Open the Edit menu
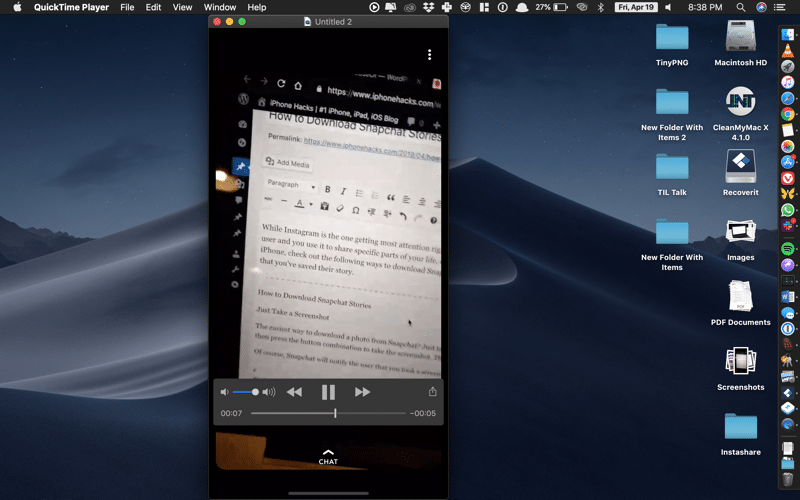The image size is (800, 500). 153,7
